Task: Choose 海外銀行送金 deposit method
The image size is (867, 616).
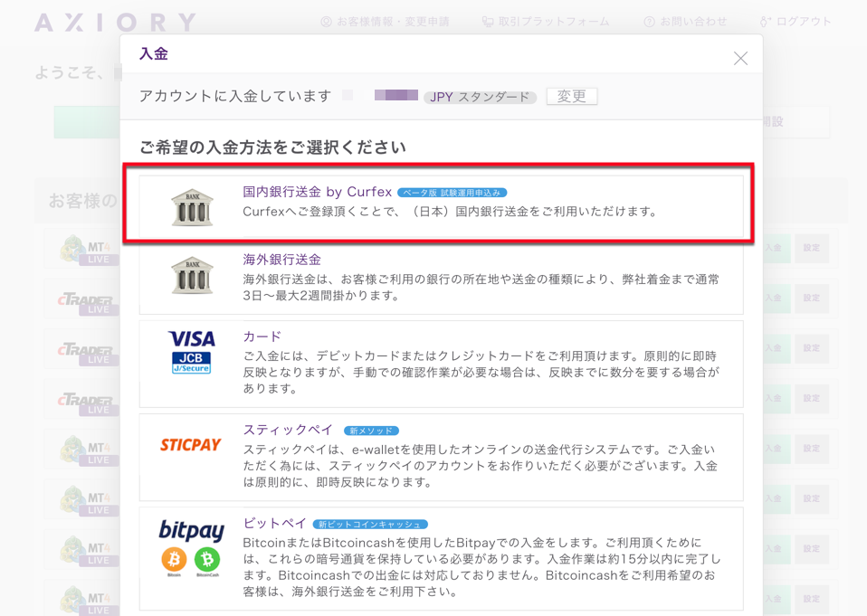Action: [442, 279]
